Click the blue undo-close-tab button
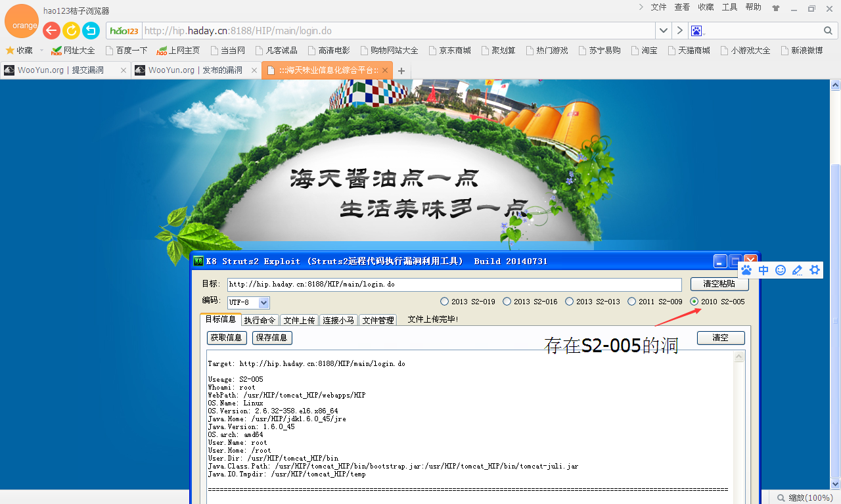This screenshot has height=504, width=841. pos(91,30)
